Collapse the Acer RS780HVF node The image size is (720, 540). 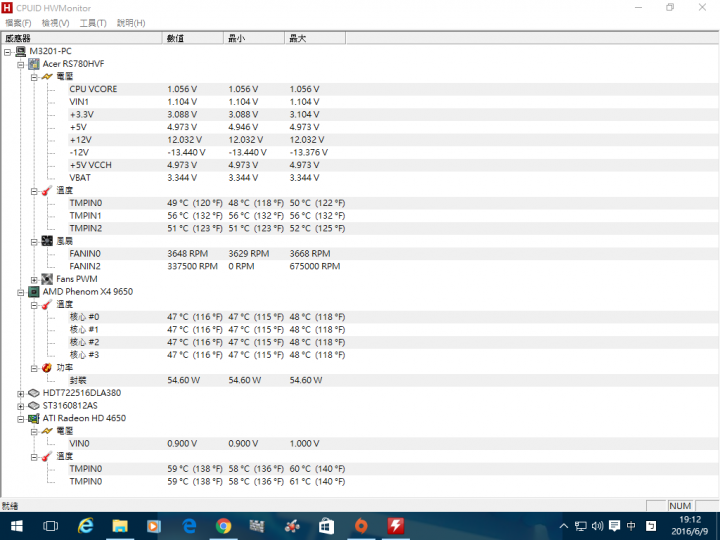pyautogui.click(x=21, y=65)
